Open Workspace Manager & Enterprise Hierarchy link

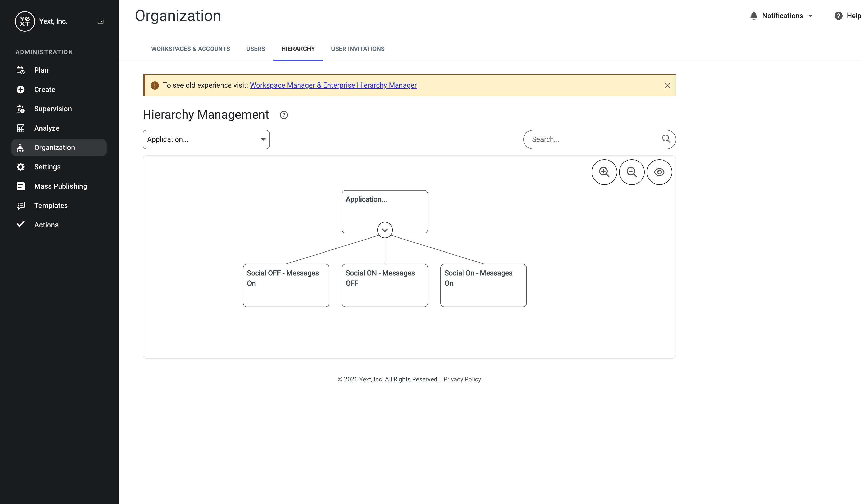(x=333, y=85)
